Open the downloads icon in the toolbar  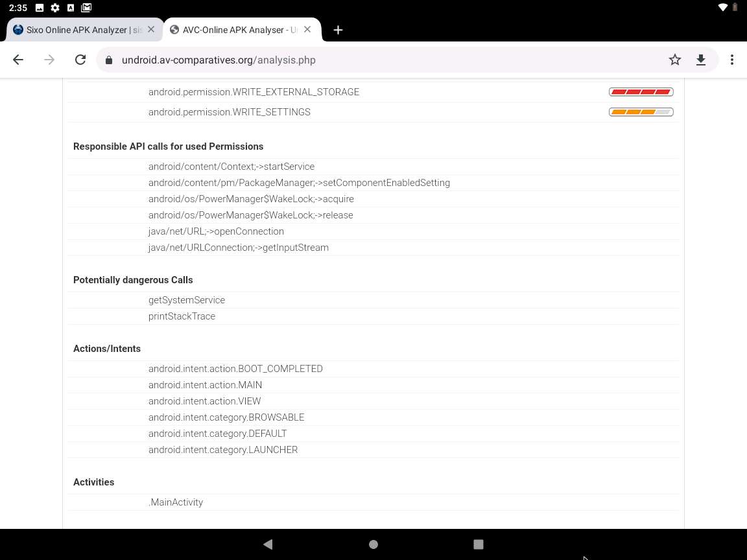pyautogui.click(x=700, y=60)
